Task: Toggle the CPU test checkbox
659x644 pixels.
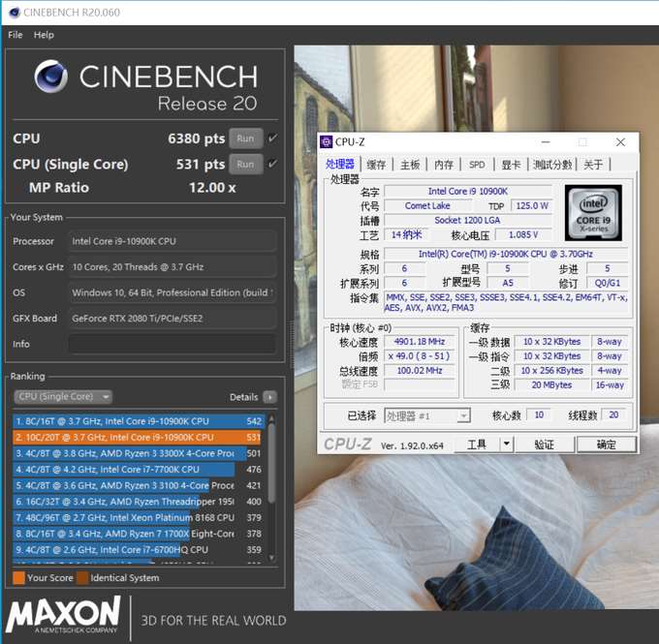Action: (x=272, y=138)
